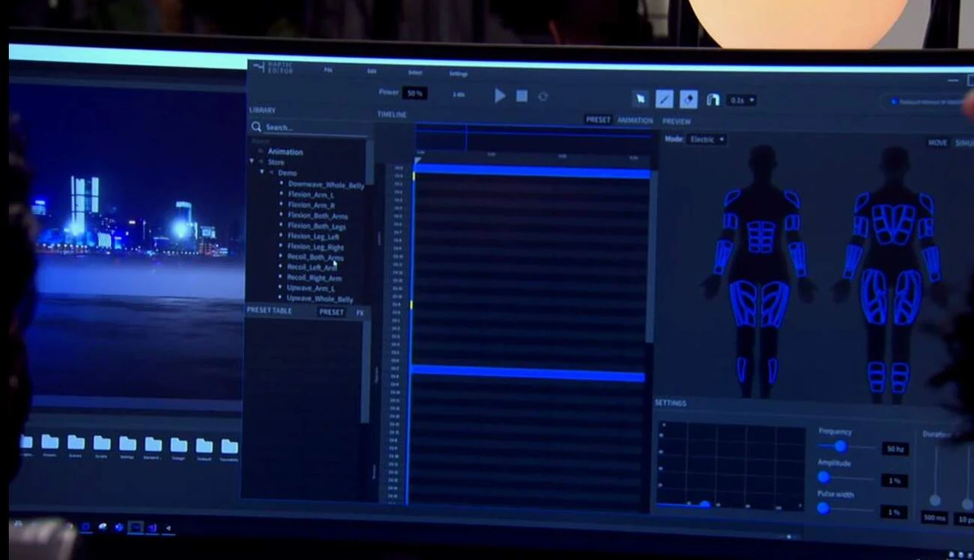Click the Frequency slider handle
The height and width of the screenshot is (560, 974).
point(840,446)
